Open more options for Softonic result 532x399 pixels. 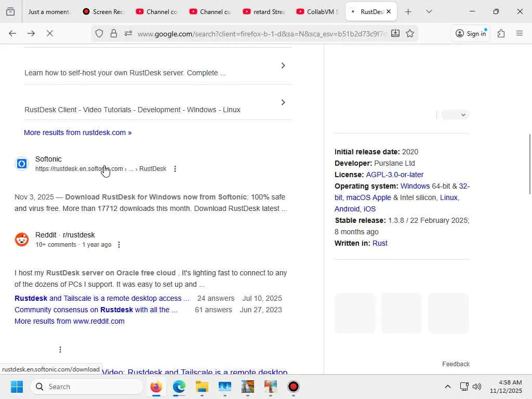point(175,169)
